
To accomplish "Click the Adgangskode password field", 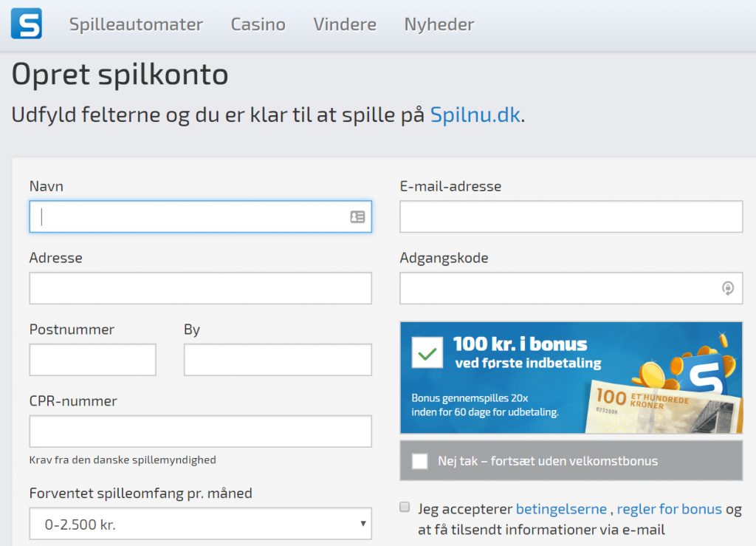I will 571,288.
